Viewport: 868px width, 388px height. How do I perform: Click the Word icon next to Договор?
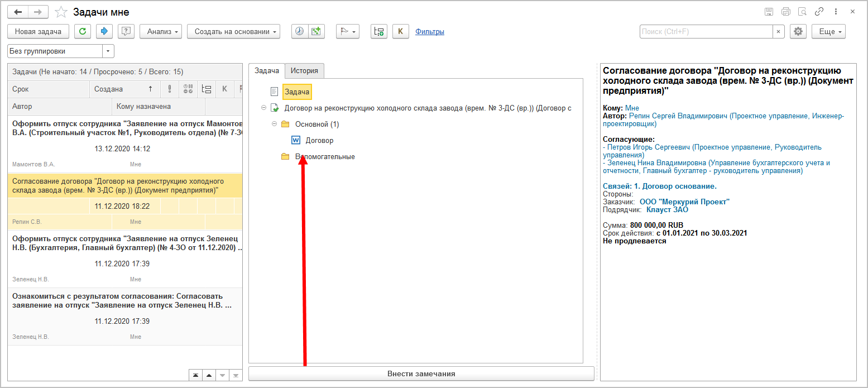(x=296, y=141)
